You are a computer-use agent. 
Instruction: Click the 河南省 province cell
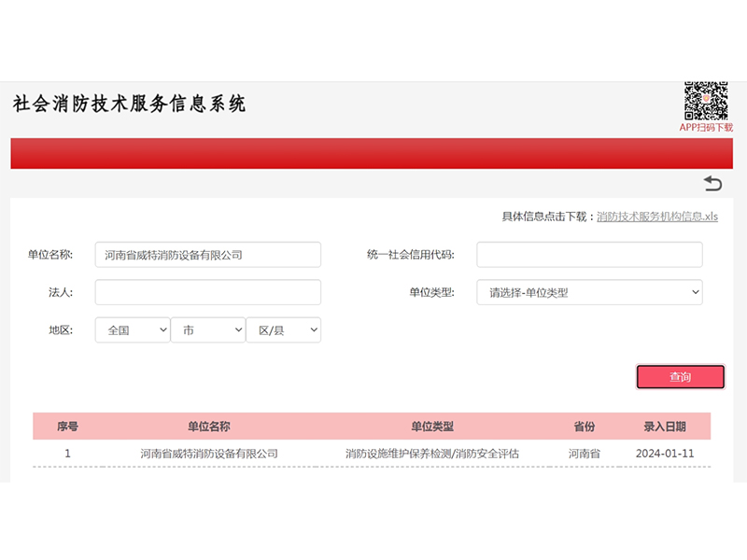click(x=585, y=454)
